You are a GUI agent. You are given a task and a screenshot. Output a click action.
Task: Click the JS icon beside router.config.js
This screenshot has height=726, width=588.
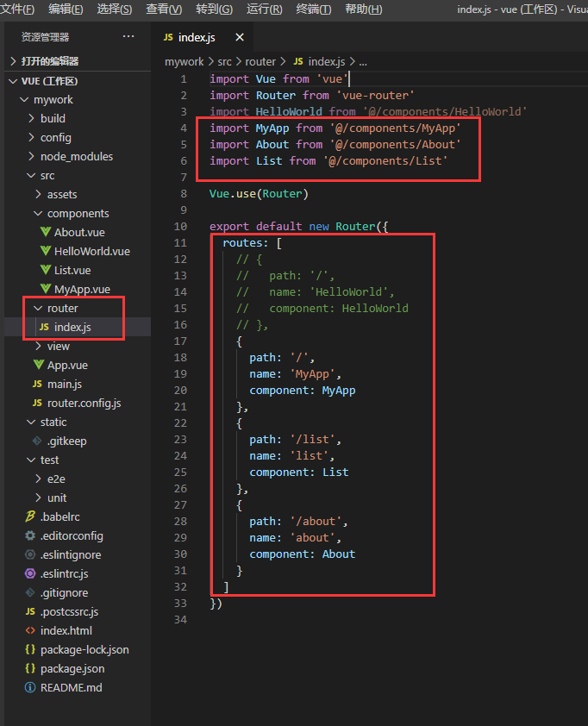[37, 403]
